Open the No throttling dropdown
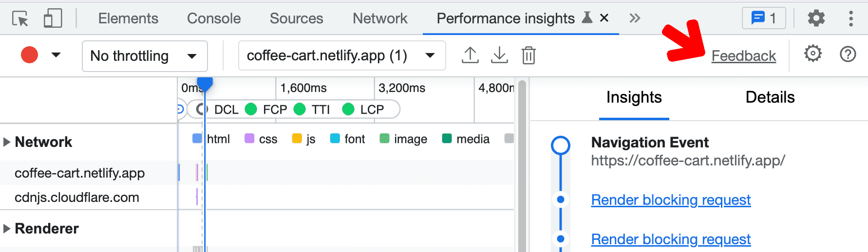 click(145, 56)
